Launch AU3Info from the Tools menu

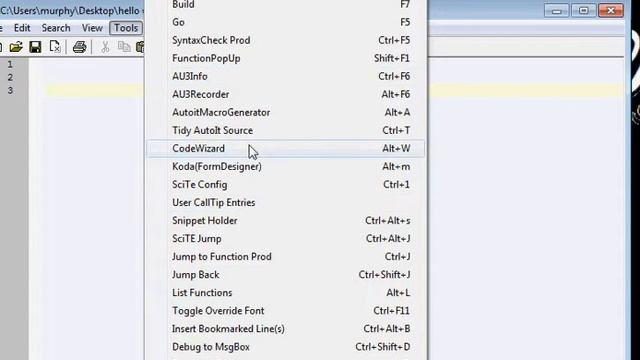coord(285,76)
